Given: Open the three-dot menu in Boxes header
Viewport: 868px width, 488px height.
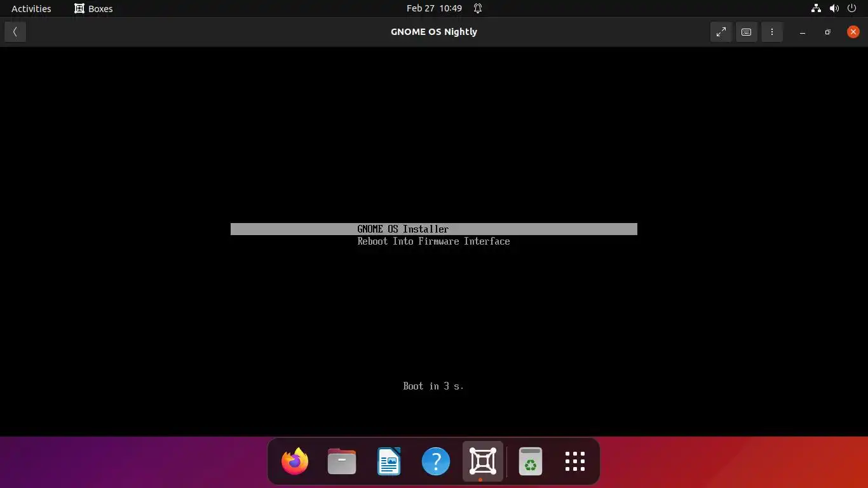Looking at the screenshot, I should tap(772, 32).
